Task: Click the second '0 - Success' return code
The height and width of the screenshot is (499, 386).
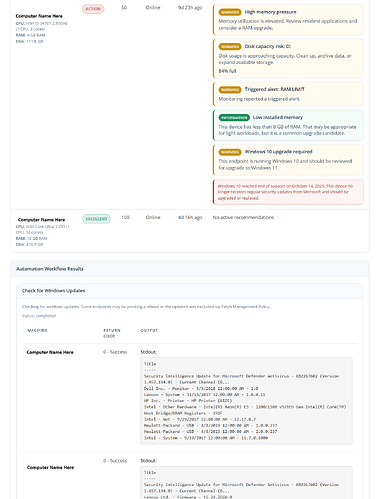Action: [115, 461]
